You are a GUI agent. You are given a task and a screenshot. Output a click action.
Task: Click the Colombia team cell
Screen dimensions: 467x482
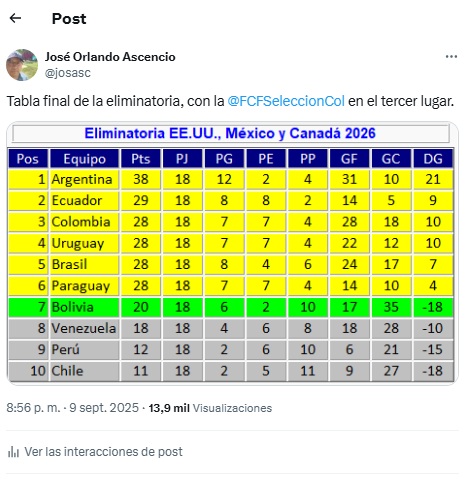click(84, 222)
